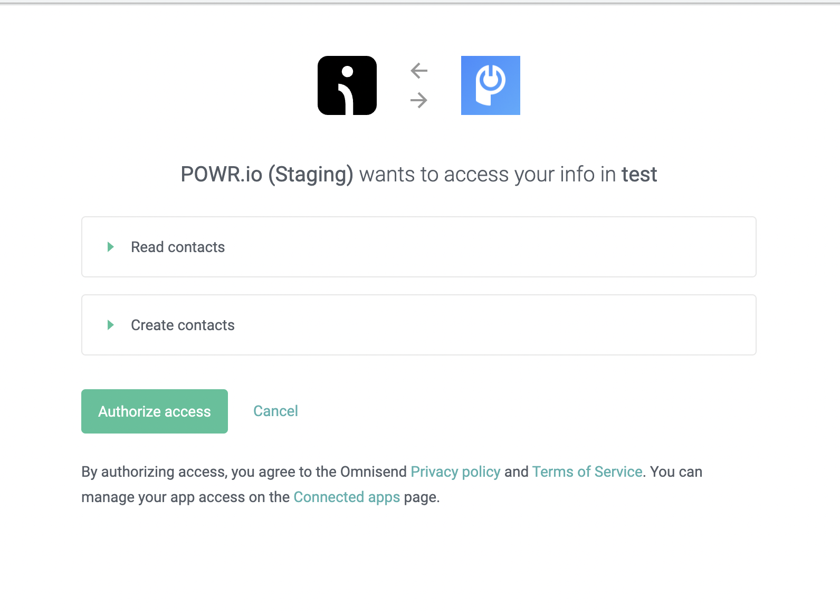Click the black Omnisend logo icon
Screen dimensions: 840x616
[x=347, y=85]
